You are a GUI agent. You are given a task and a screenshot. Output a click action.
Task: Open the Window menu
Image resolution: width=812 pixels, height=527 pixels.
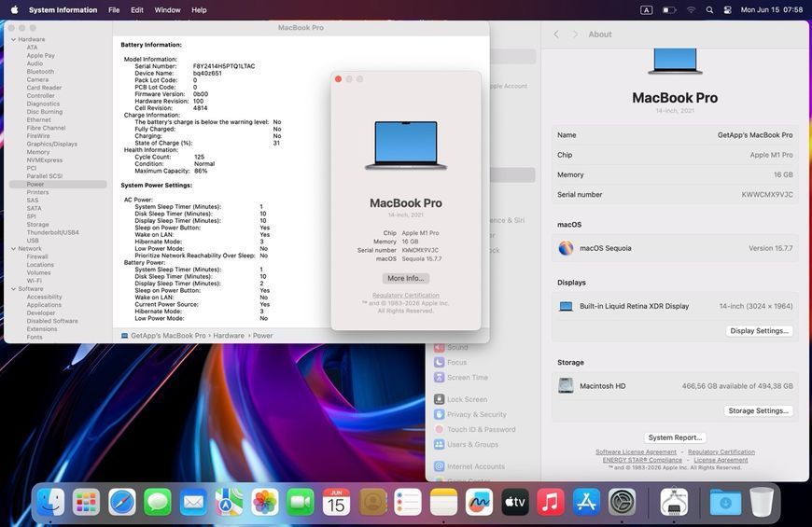(167, 10)
